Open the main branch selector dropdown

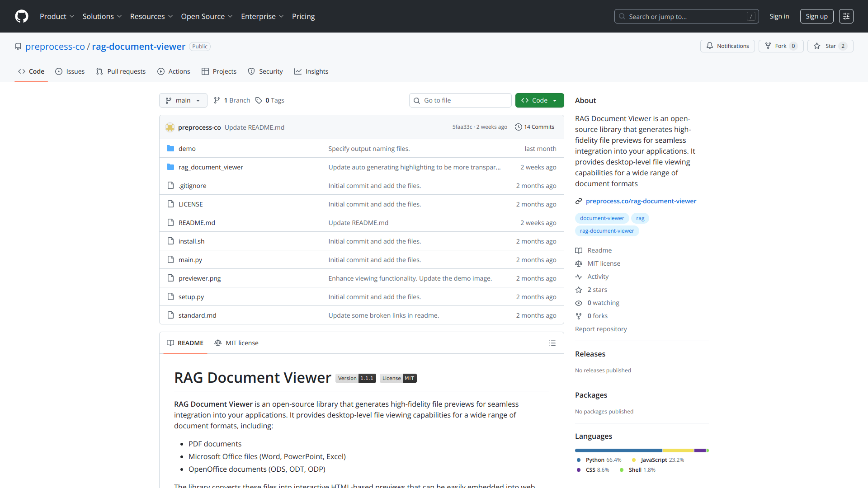coord(183,100)
